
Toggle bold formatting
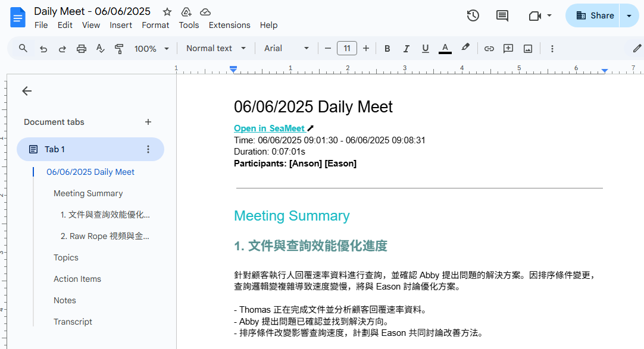tap(387, 48)
